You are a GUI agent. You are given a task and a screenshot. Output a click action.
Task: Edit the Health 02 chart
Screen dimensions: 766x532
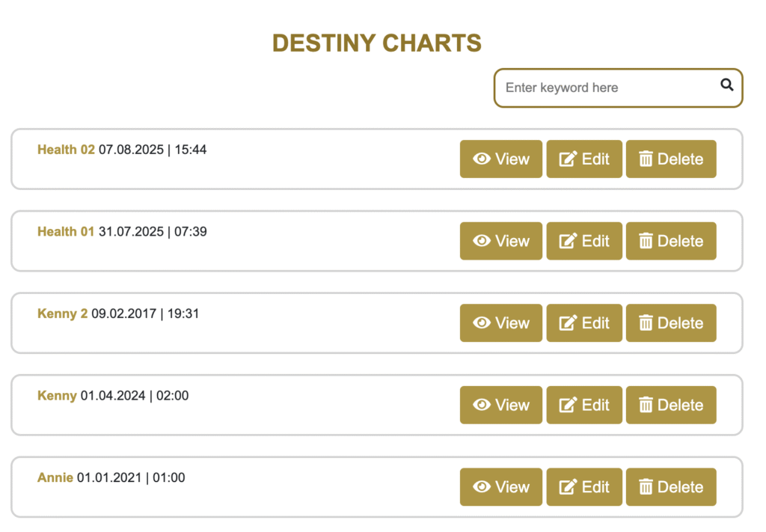(584, 159)
